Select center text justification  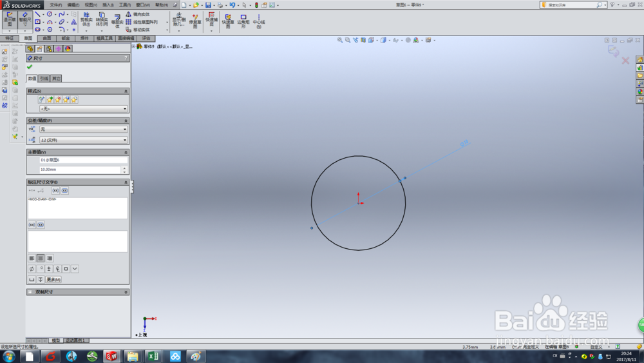(x=40, y=258)
